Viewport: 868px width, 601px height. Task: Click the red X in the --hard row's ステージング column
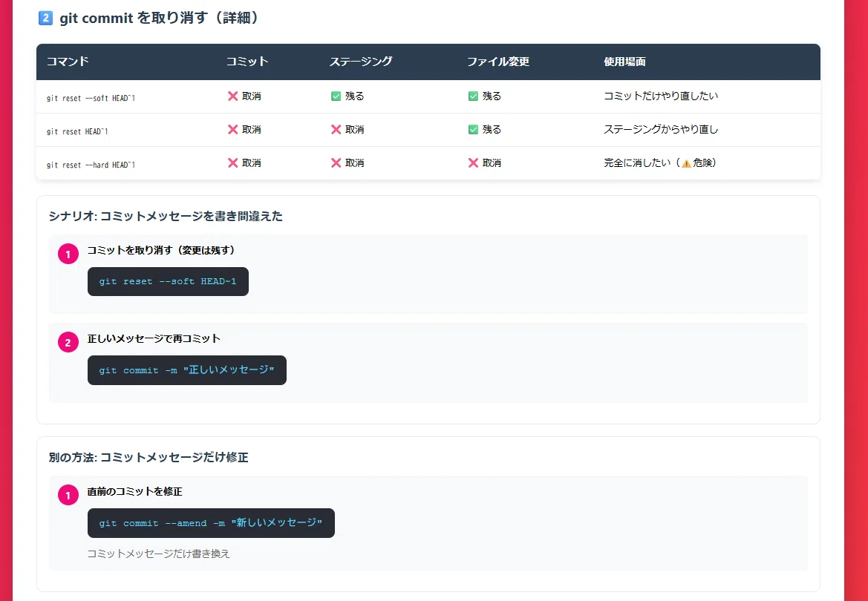336,162
